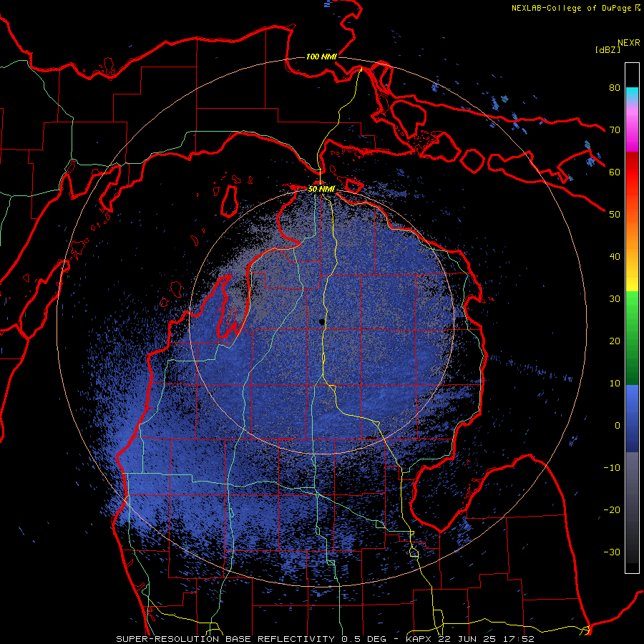Click the 60 value on the dBZ scale
Image resolution: width=644 pixels, height=644 pixels.
click(615, 172)
